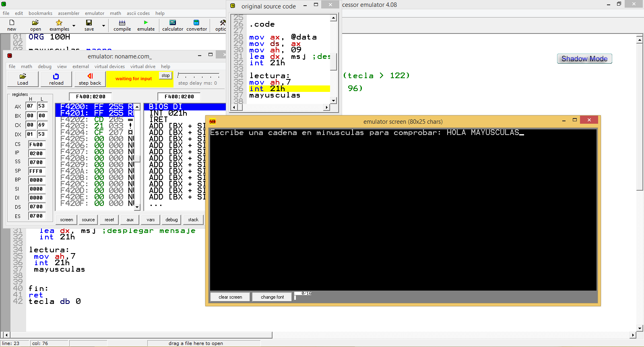The width and height of the screenshot is (644, 347).
Task: Open the math menu in emulator window
Action: [x=27, y=66]
